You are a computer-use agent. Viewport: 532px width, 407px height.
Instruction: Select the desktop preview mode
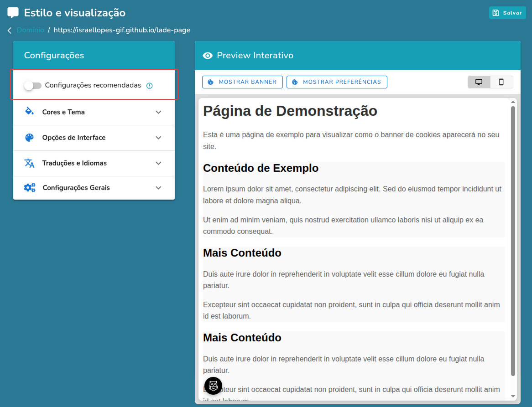479,82
